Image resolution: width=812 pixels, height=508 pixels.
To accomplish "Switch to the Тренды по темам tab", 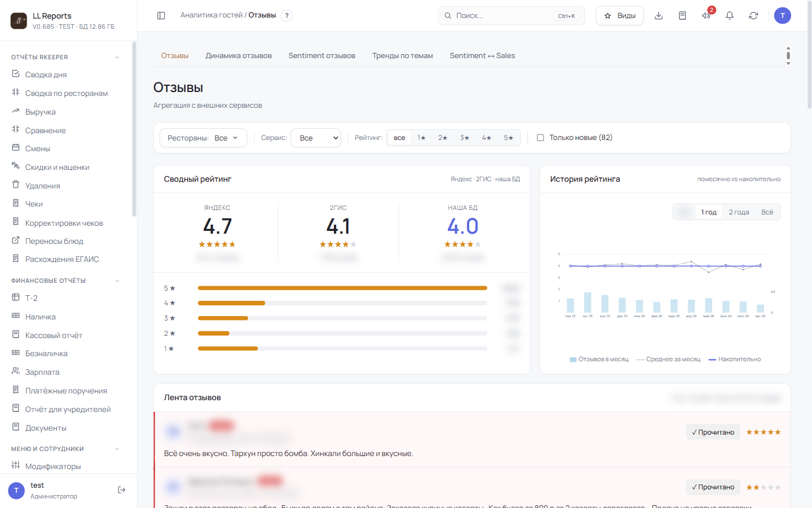I will pyautogui.click(x=403, y=56).
